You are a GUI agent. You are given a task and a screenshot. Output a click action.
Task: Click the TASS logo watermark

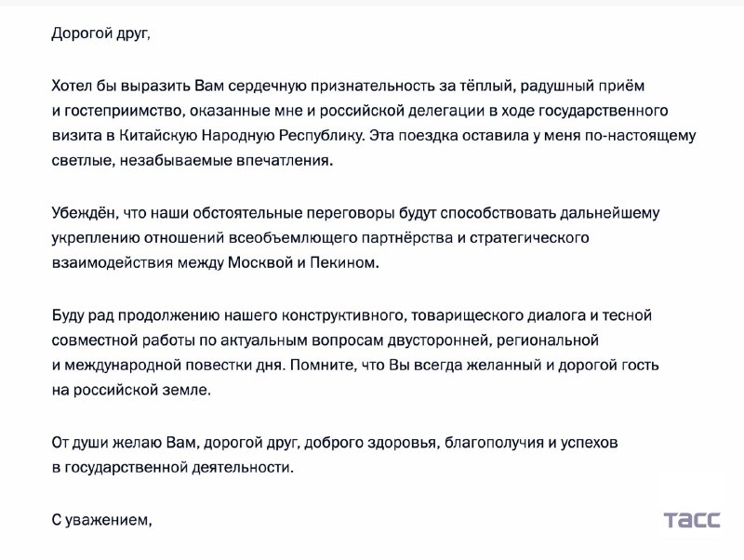click(x=691, y=519)
